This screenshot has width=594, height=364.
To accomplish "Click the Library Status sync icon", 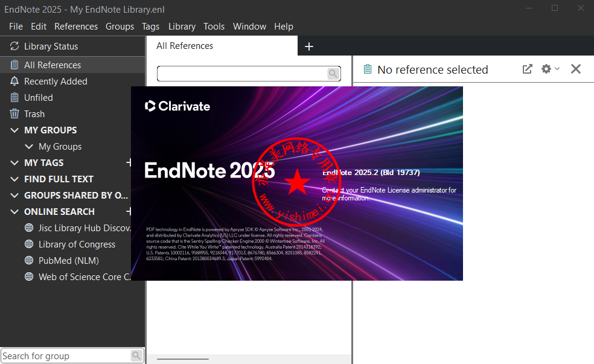I will (14, 46).
